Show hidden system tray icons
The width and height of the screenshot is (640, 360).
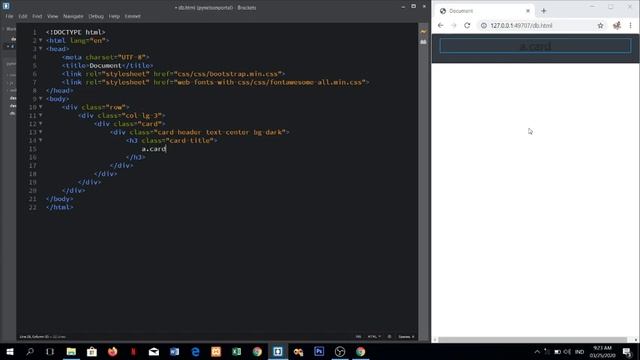(x=537, y=351)
